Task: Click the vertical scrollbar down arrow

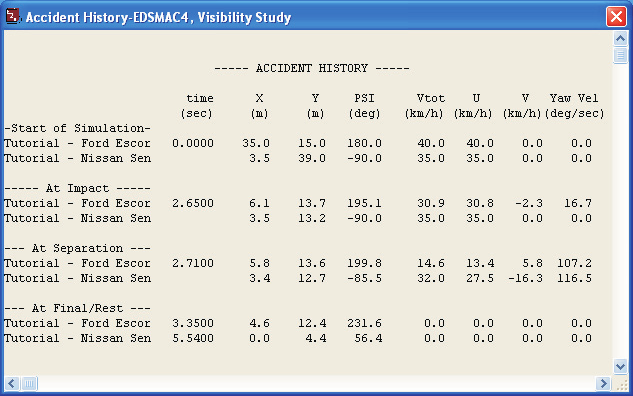Action: click(620, 367)
